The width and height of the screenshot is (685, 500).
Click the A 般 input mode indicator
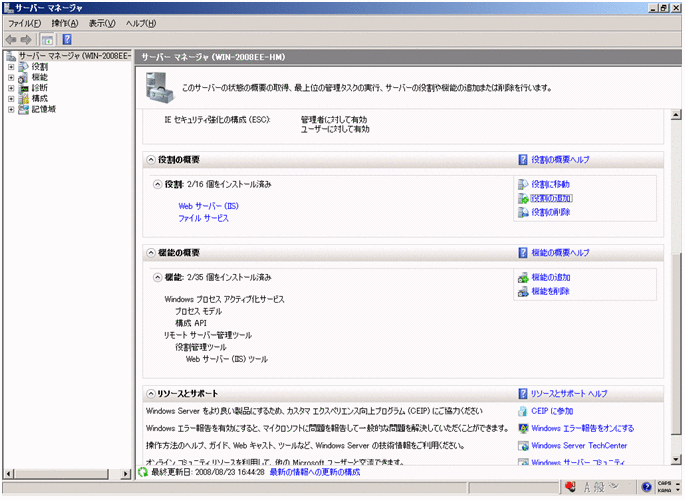pyautogui.click(x=595, y=487)
